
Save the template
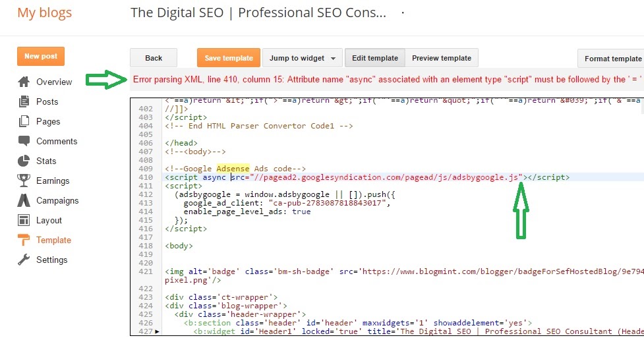(x=229, y=58)
